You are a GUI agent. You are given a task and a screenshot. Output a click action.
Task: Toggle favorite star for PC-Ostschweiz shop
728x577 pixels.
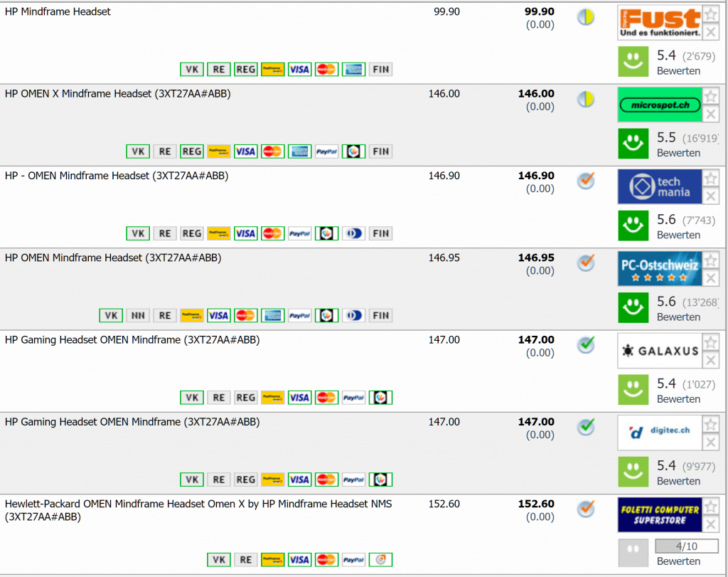tap(710, 260)
